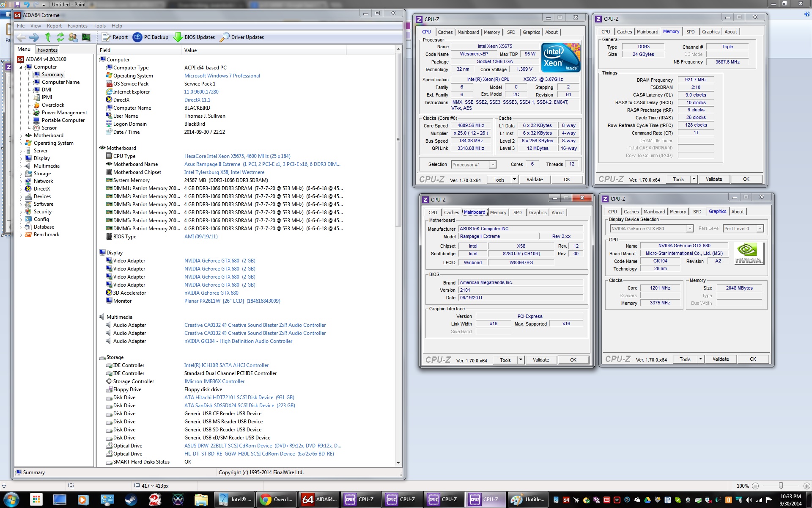Viewport: 812px width, 508px height.
Task: Launch Steam from the taskbar
Action: (x=131, y=500)
